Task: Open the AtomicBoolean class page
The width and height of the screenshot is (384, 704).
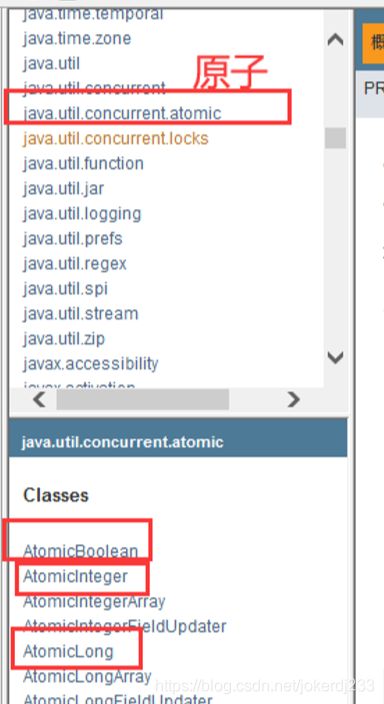Action: click(81, 551)
